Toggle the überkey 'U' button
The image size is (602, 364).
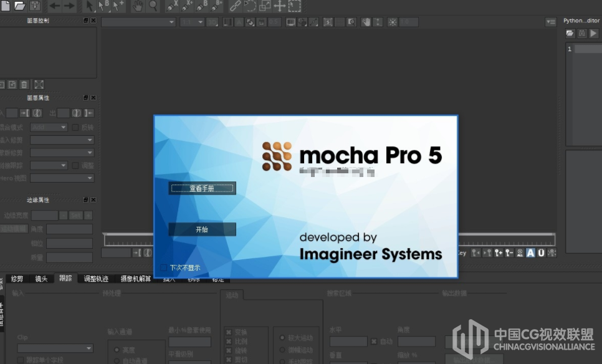(x=541, y=252)
